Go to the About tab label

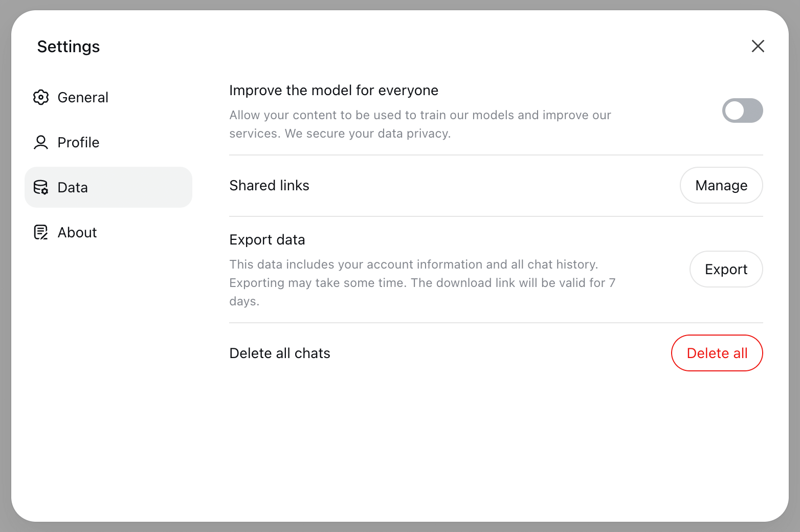click(77, 232)
